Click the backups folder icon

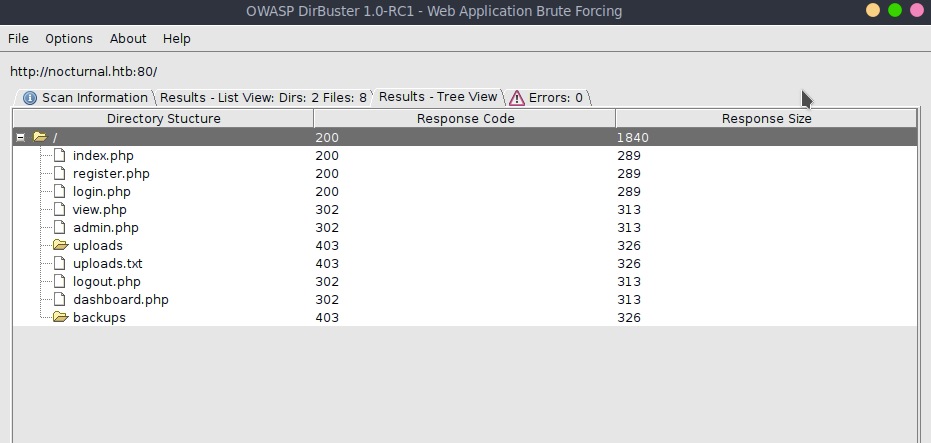[60, 317]
